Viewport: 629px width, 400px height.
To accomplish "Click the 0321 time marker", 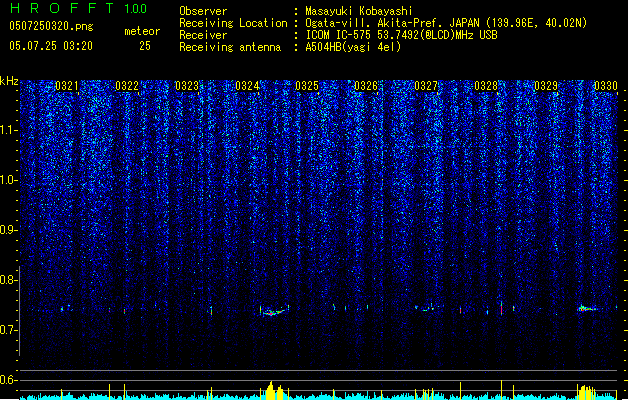I will pos(67,86).
